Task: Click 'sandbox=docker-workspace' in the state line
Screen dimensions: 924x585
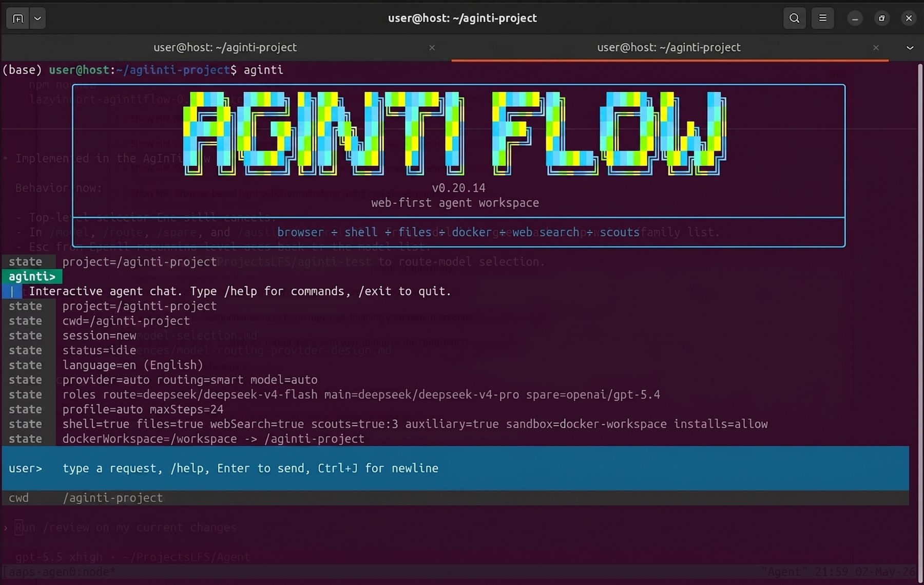Action: tap(586, 424)
